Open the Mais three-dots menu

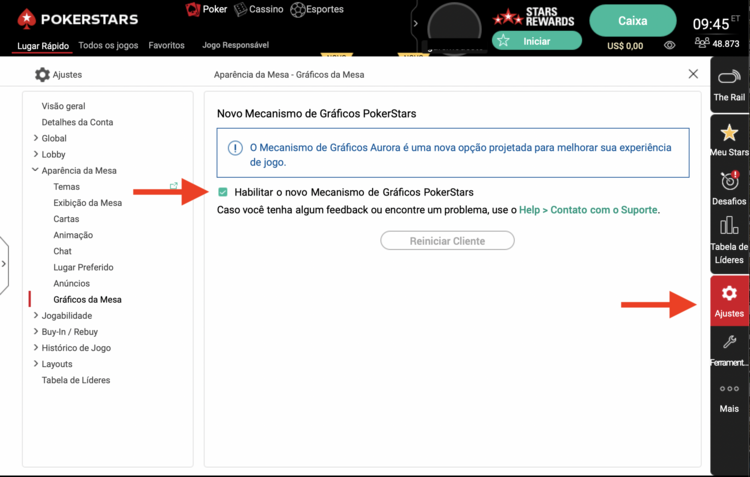pyautogui.click(x=729, y=388)
